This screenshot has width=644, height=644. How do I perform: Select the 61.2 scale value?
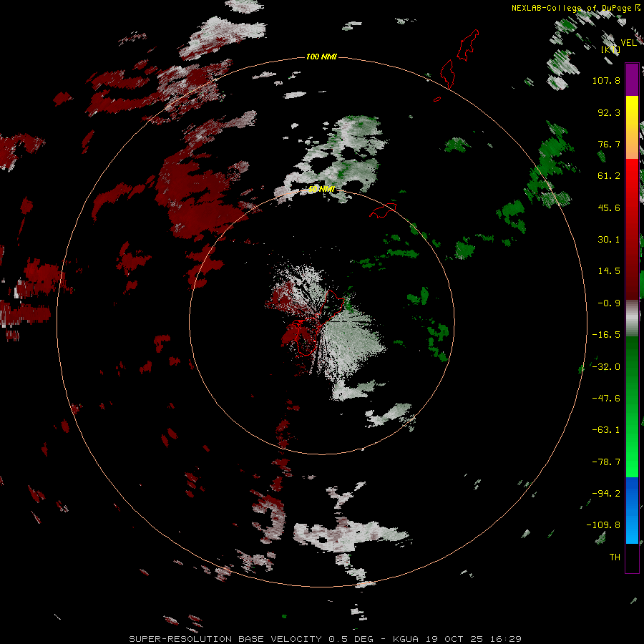[x=609, y=176]
